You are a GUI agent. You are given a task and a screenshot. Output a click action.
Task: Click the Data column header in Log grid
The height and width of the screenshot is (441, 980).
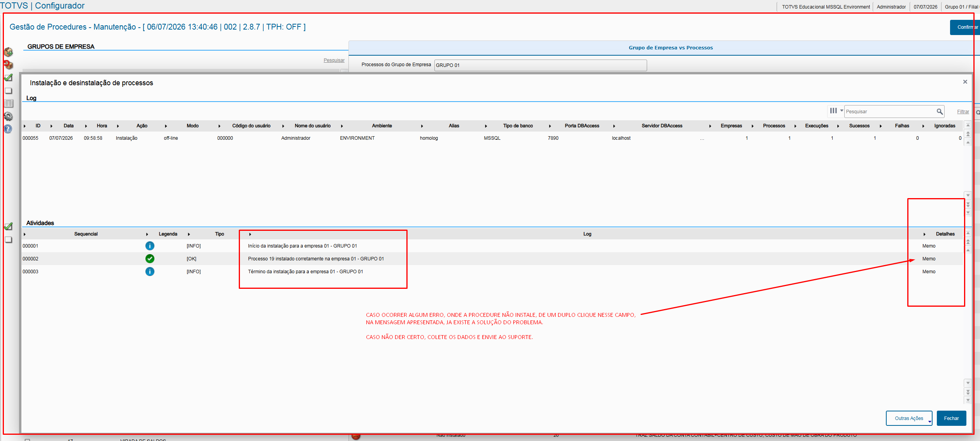68,126
